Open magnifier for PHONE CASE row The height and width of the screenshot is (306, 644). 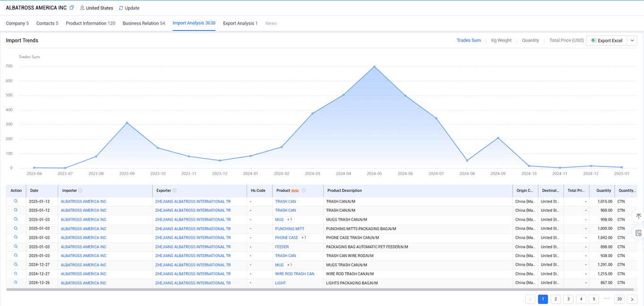16,237
